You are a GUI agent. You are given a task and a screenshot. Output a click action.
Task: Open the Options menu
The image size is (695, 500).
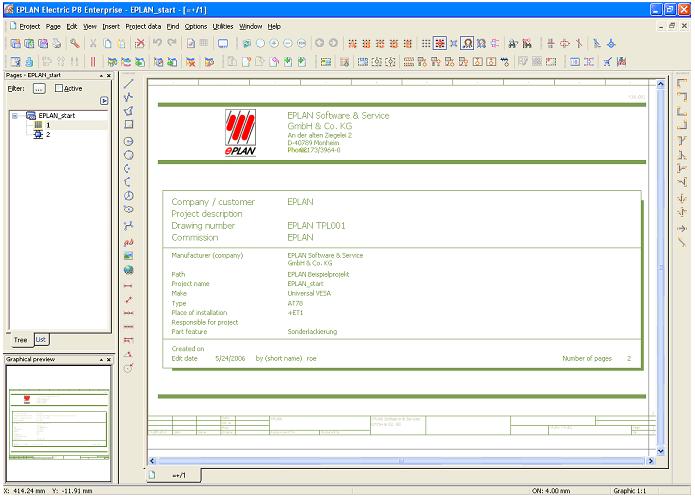[x=196, y=27]
